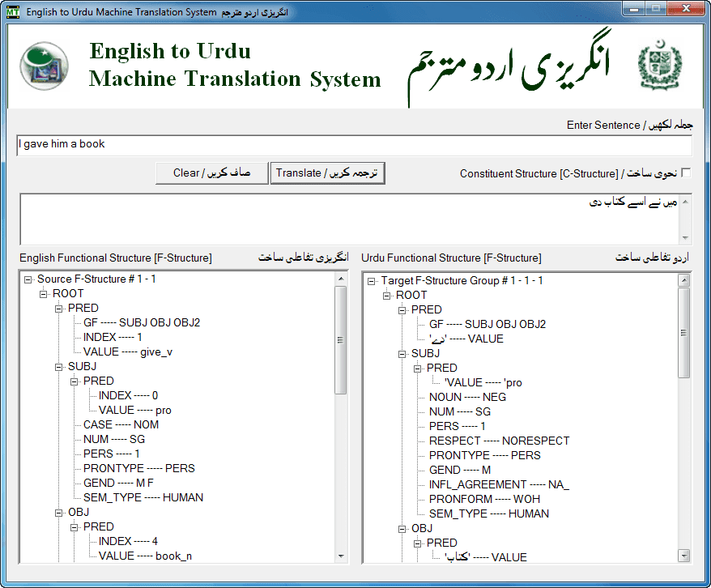Collapse the Source F-Structure # 1 - 1 node
Viewport: 711px width, 588px height.
pos(28,278)
